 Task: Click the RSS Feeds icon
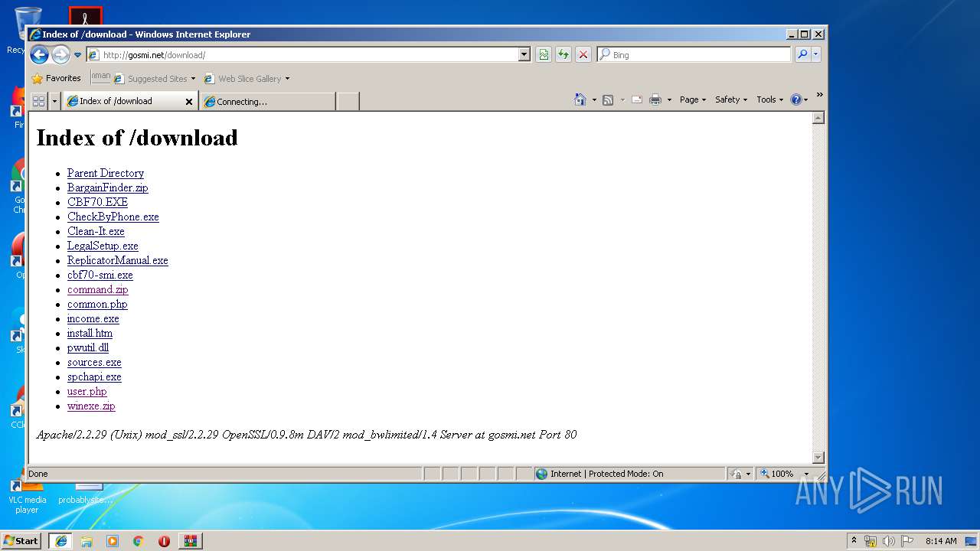coord(608,99)
